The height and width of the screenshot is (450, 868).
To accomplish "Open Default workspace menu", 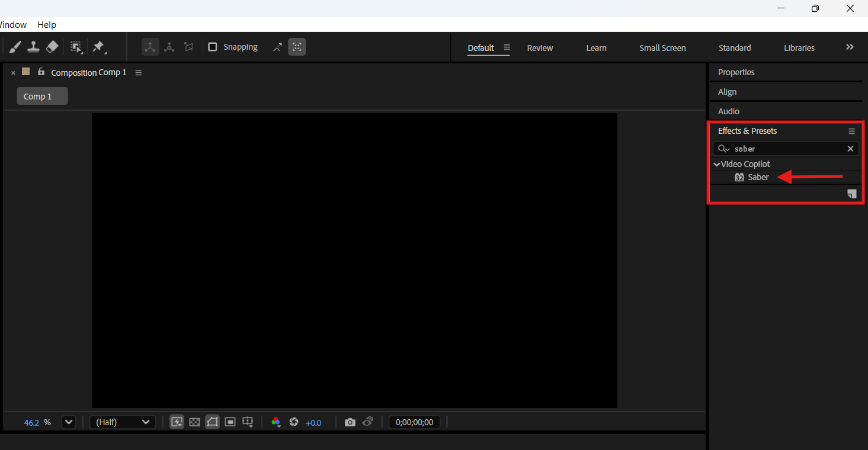I will [507, 47].
